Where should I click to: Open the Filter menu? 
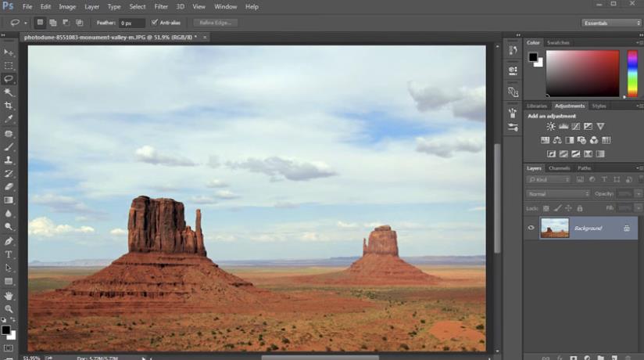(x=161, y=6)
